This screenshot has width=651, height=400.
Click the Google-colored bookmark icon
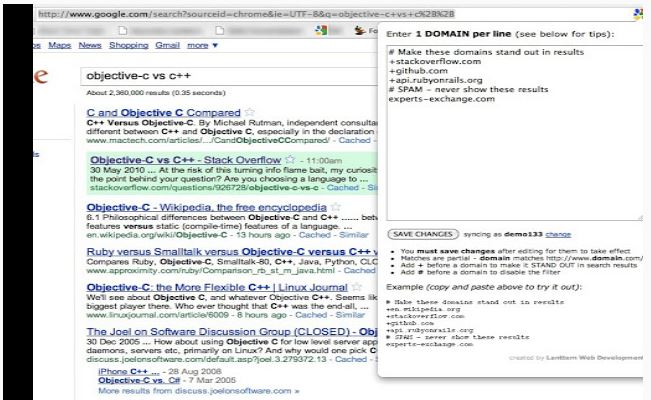tap(321, 30)
